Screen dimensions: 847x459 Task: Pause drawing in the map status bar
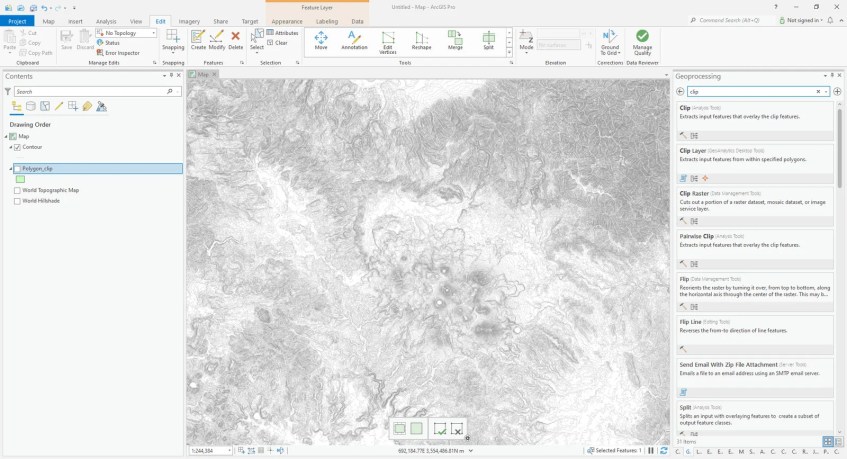pos(651,450)
